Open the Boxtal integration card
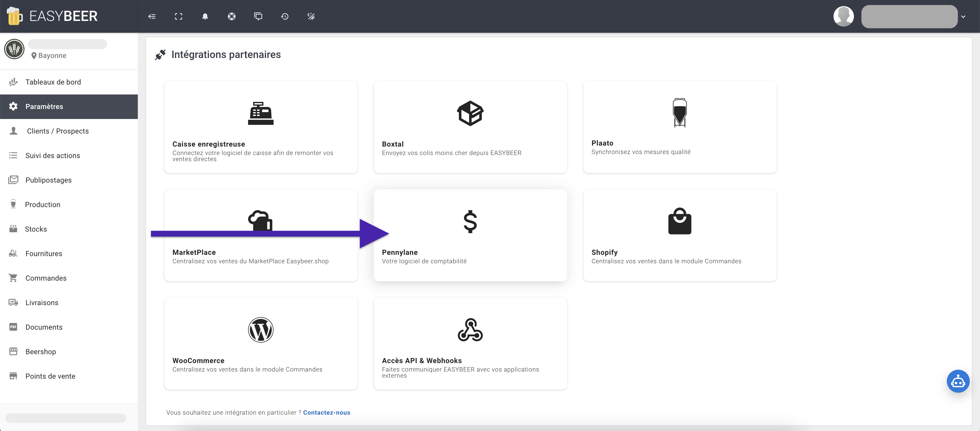The width and height of the screenshot is (980, 431). 470,127
